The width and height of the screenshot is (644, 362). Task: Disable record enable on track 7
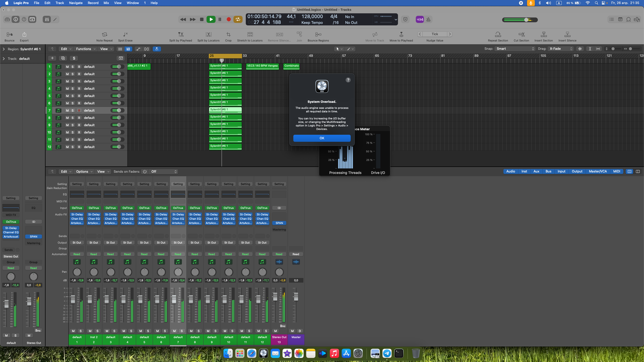pyautogui.click(x=79, y=110)
